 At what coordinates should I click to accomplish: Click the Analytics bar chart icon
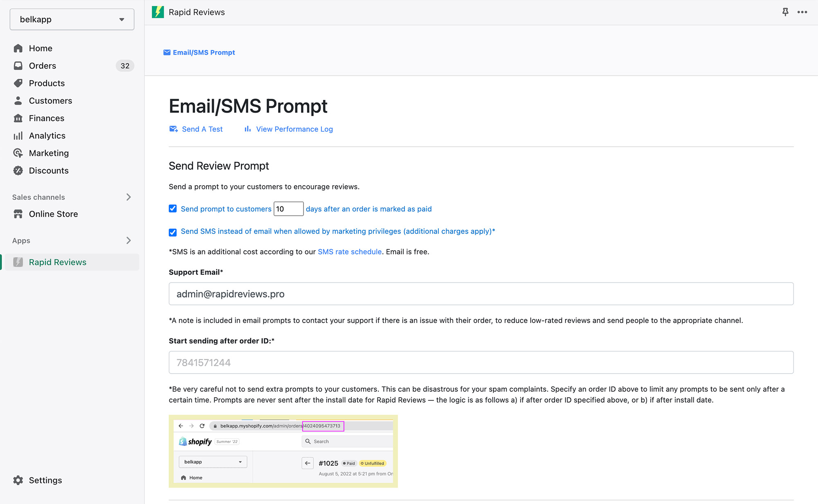(x=18, y=136)
